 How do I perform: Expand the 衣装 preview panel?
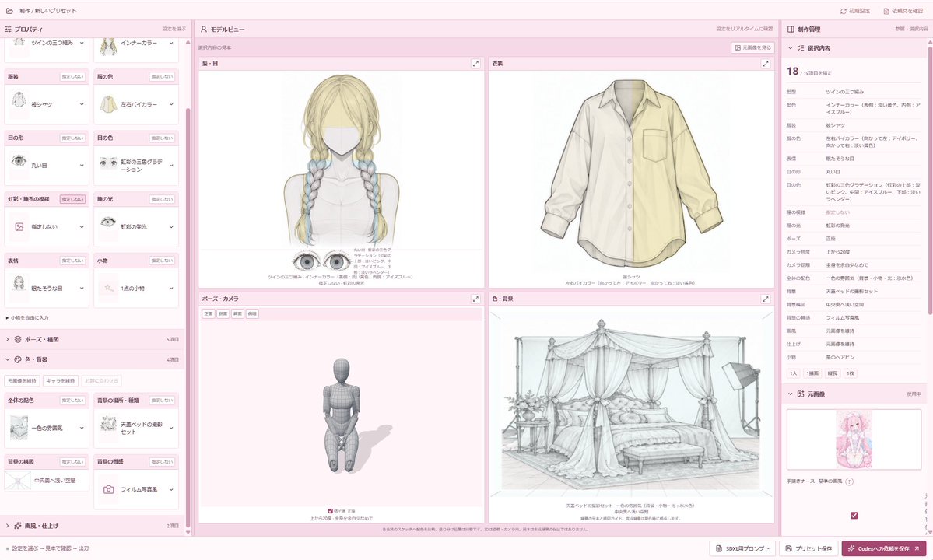[x=765, y=64]
